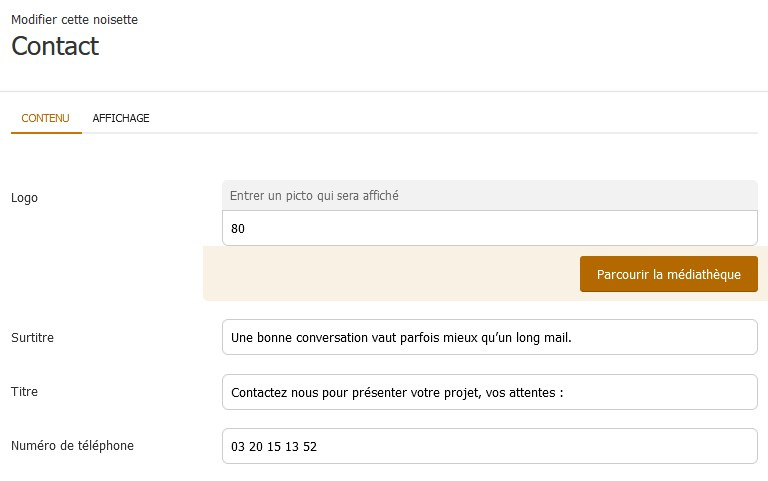Switch to the AFFICHAGE tab

click(121, 118)
